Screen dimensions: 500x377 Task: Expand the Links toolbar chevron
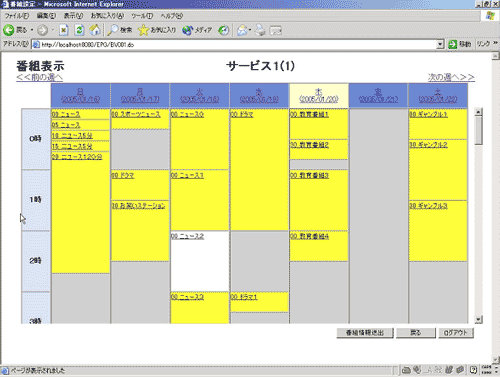click(495, 43)
